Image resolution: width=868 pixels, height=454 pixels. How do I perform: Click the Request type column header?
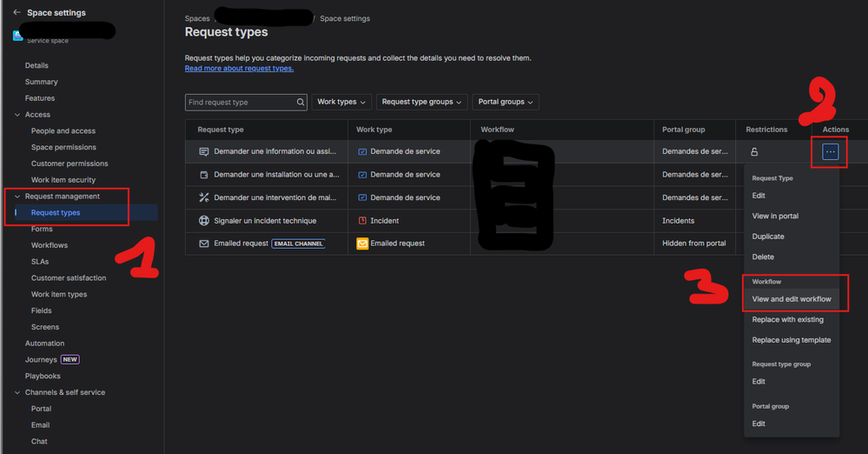pos(221,130)
